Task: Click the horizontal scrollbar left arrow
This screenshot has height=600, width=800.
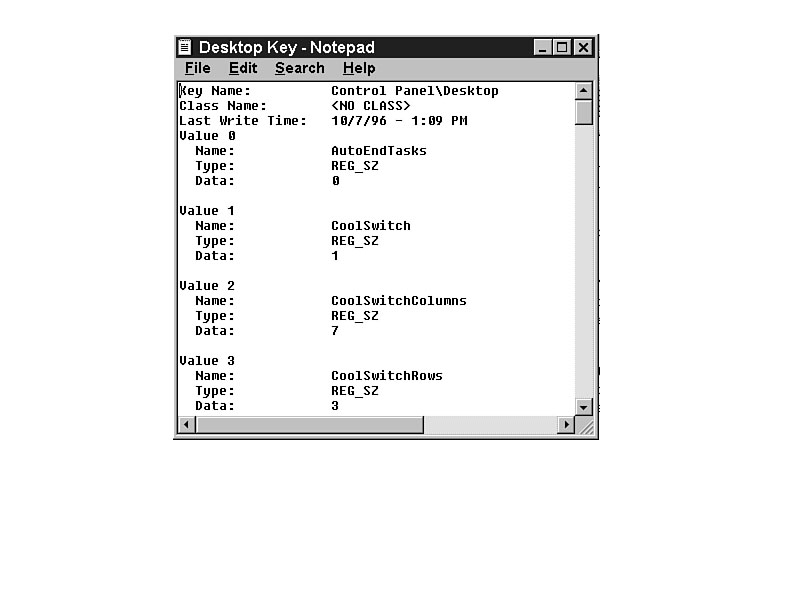Action: coord(186,425)
